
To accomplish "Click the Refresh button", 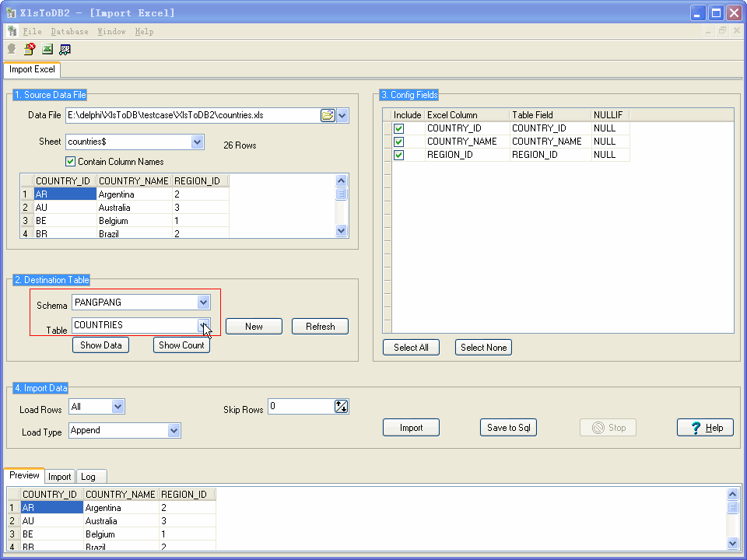I will [x=320, y=327].
